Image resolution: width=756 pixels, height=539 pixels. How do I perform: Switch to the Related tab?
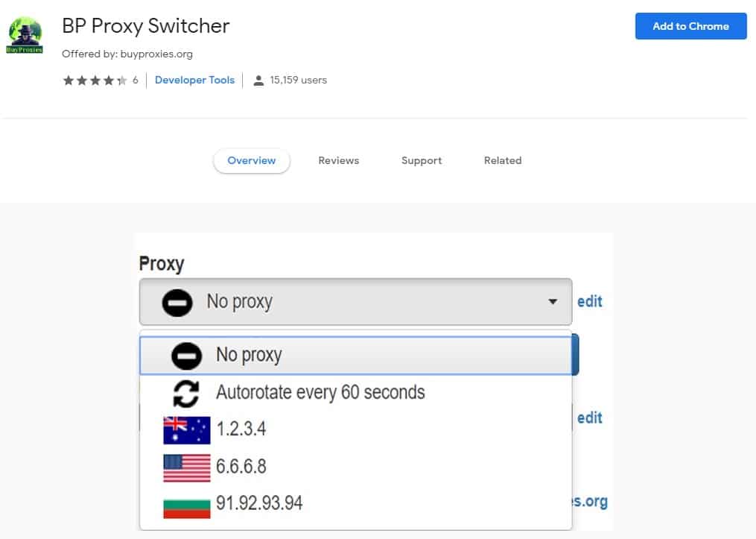coord(503,161)
